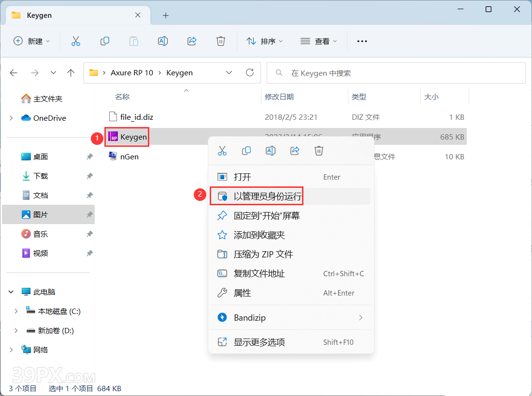Choose 显示更多选项 menu entry
This screenshot has height=396, width=532.
click(x=290, y=342)
